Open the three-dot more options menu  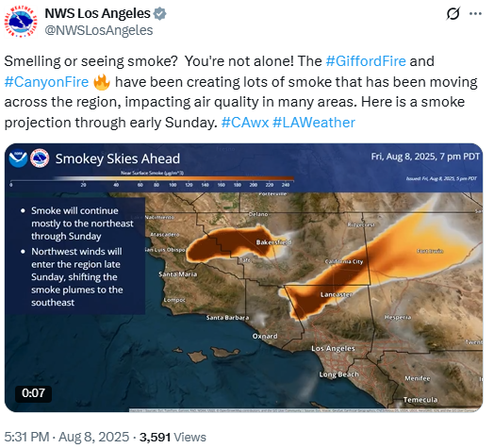[x=475, y=13]
